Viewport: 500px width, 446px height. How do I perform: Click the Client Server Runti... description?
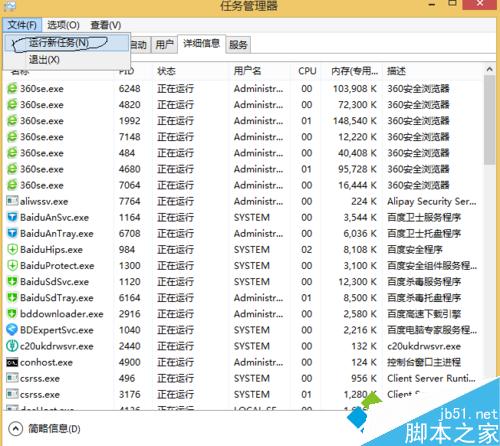(x=431, y=378)
